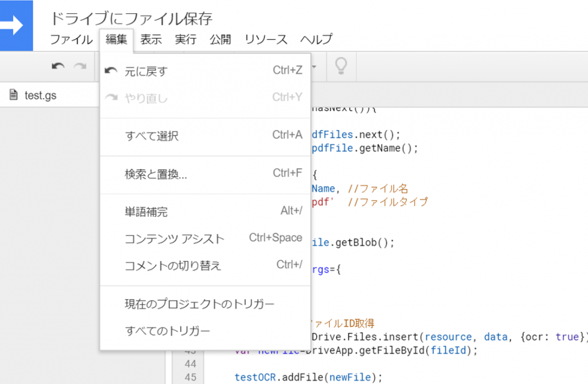The width and height of the screenshot is (588, 384).
Task: Choose 元に戻す from the edit menu
Action: point(206,71)
